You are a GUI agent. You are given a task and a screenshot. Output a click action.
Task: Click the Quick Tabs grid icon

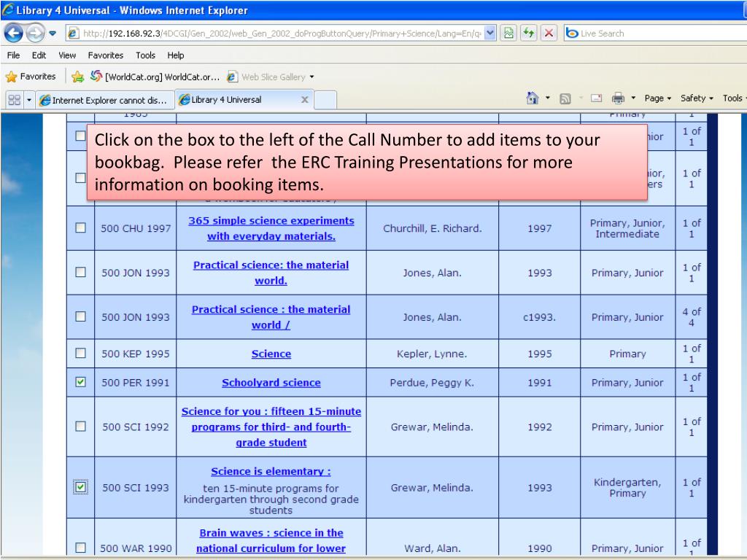[15, 100]
